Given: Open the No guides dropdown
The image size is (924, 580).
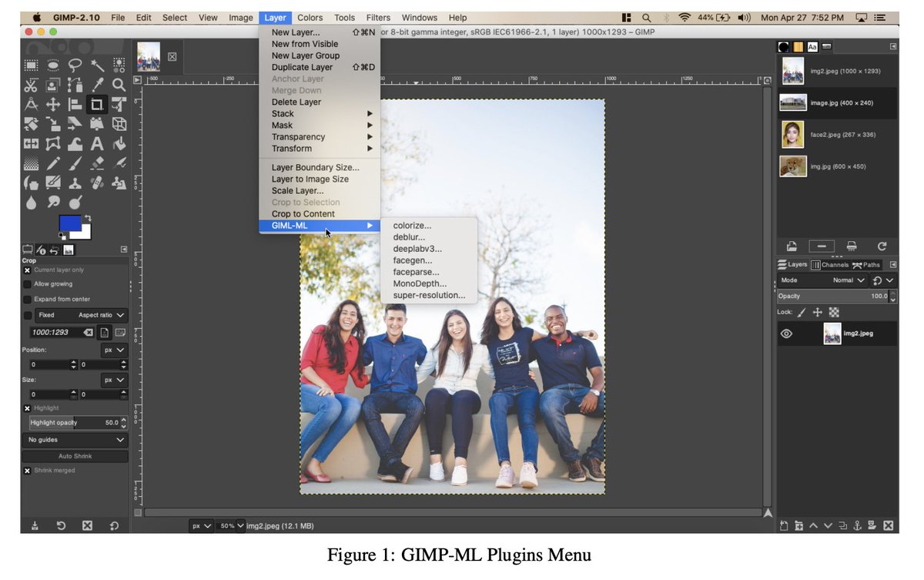Looking at the screenshot, I should click(75, 440).
